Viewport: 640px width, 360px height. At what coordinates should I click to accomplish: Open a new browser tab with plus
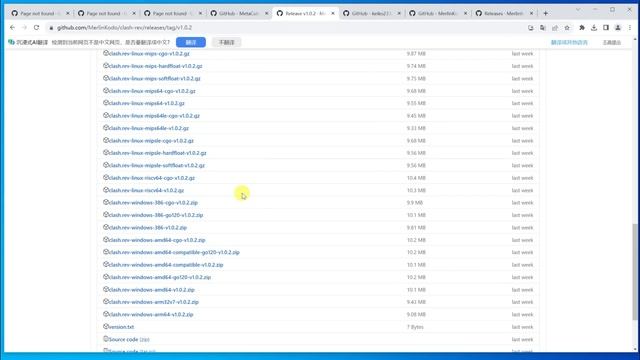[545, 13]
